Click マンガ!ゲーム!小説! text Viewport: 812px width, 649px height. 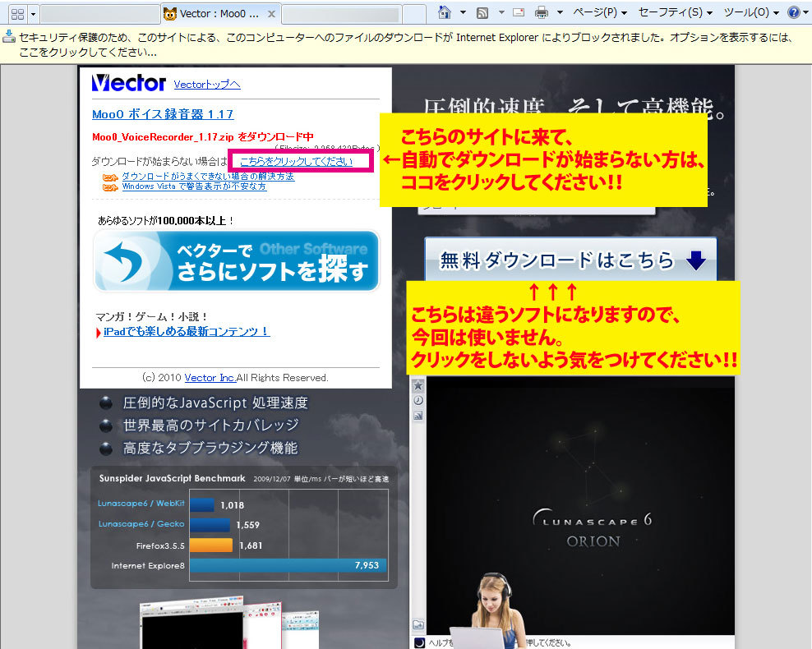[151, 317]
